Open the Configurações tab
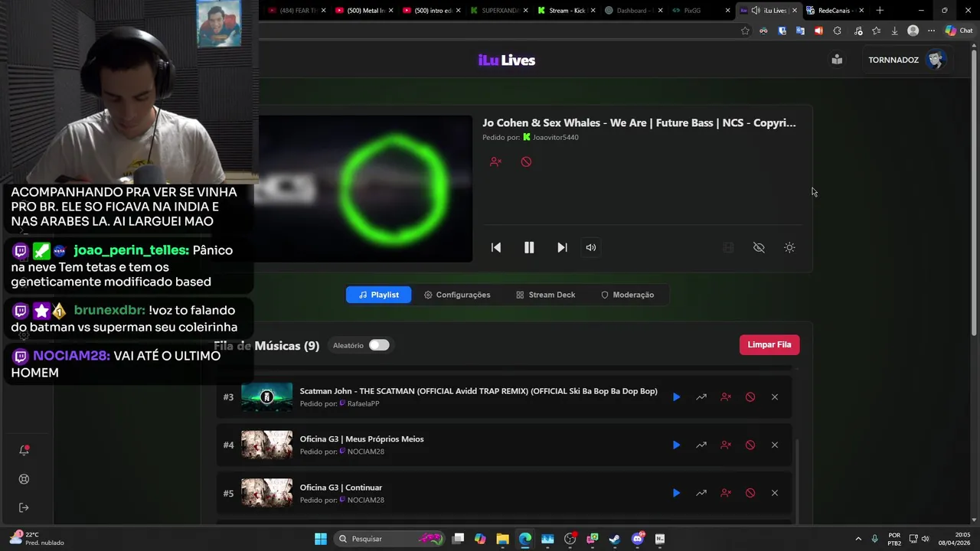 457,295
